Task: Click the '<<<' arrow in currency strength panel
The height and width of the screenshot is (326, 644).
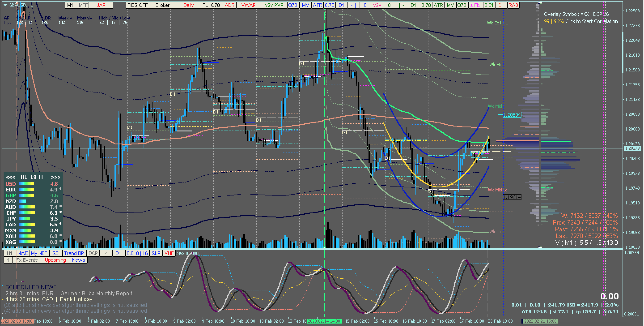Action: coord(11,177)
